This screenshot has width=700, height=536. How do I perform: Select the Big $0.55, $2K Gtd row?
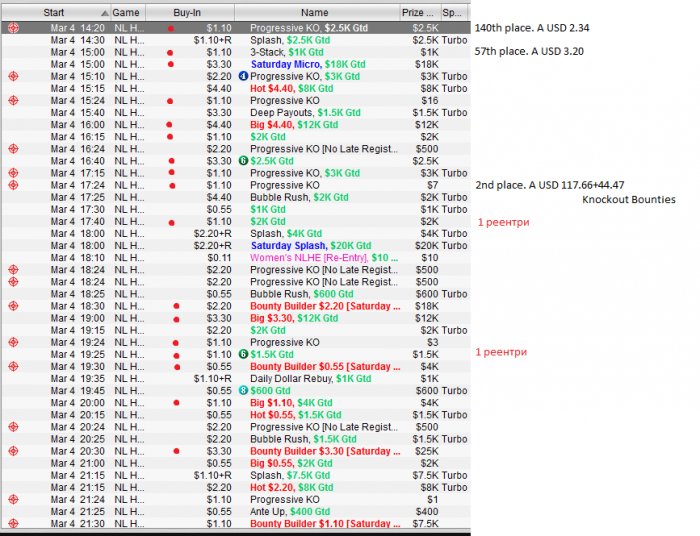pyautogui.click(x=236, y=463)
